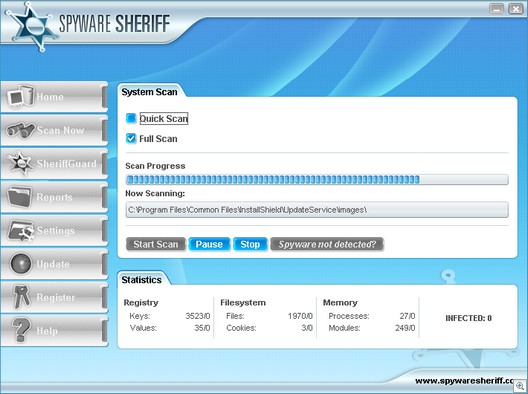Select Reports in the sidebar
The height and width of the screenshot is (394, 528).
pyautogui.click(x=54, y=197)
